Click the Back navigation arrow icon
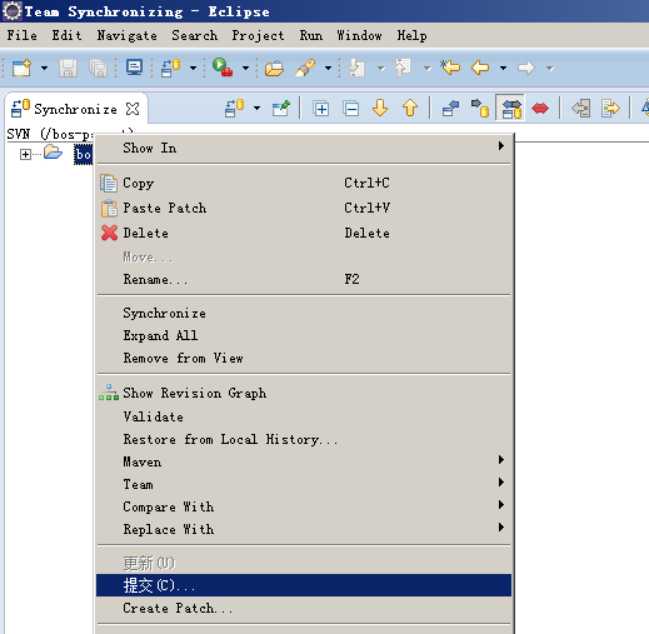 tap(480, 67)
